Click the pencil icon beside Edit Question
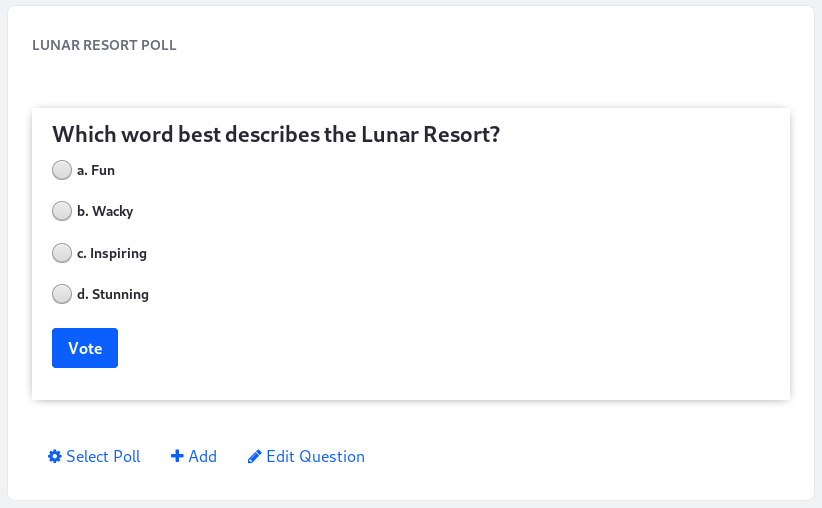Screen dimensions: 822x508 (254, 457)
